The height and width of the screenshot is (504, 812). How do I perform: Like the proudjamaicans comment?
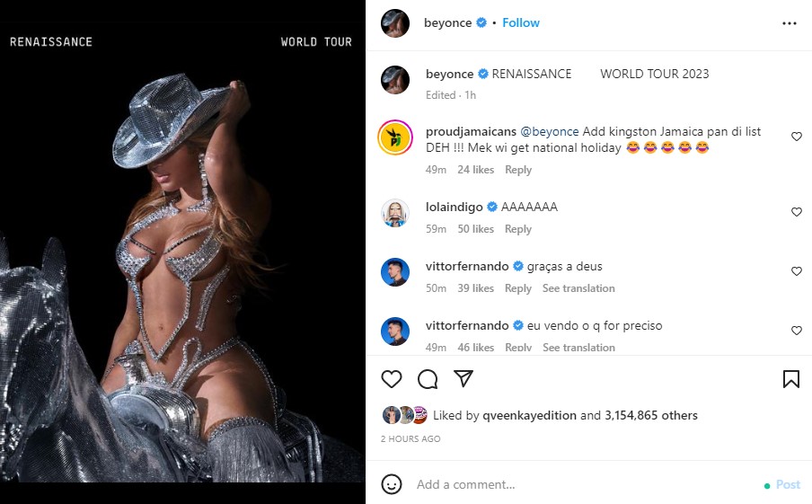[x=796, y=137]
